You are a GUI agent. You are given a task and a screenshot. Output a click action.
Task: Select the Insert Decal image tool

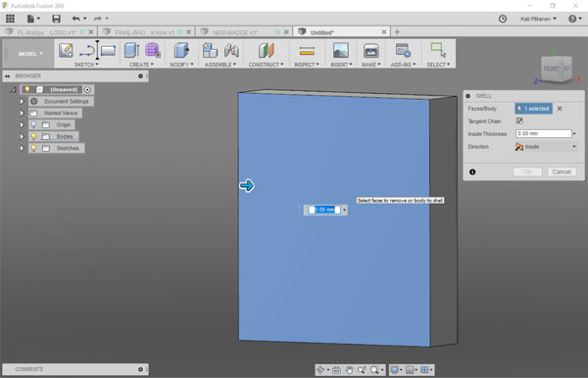[x=341, y=50]
